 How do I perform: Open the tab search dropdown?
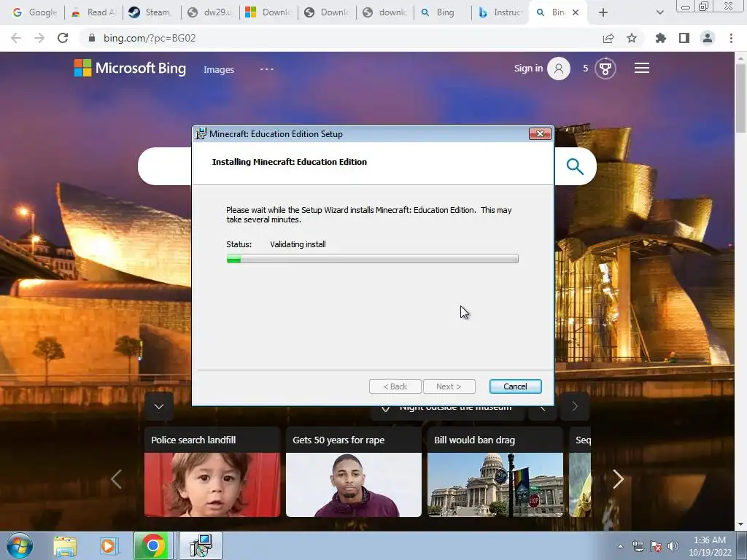(x=659, y=12)
